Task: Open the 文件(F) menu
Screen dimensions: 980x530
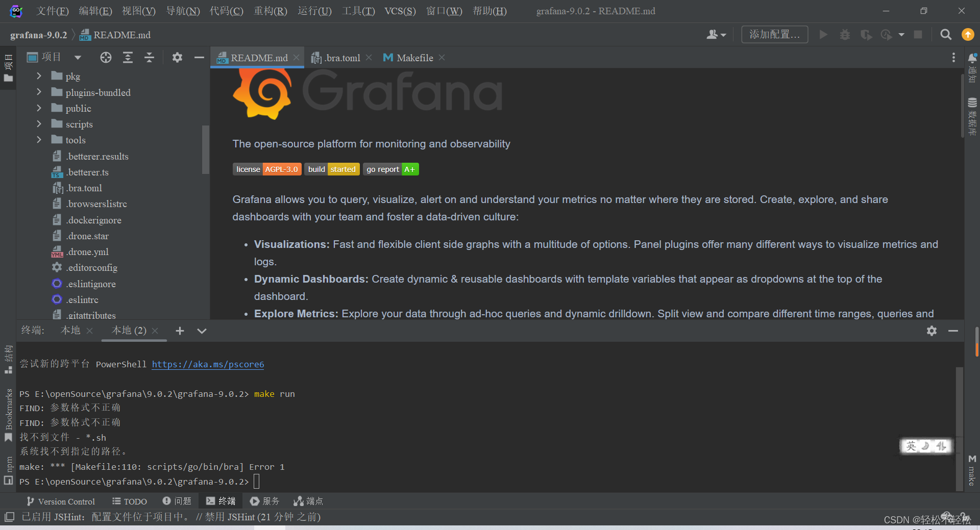Action: coord(53,11)
